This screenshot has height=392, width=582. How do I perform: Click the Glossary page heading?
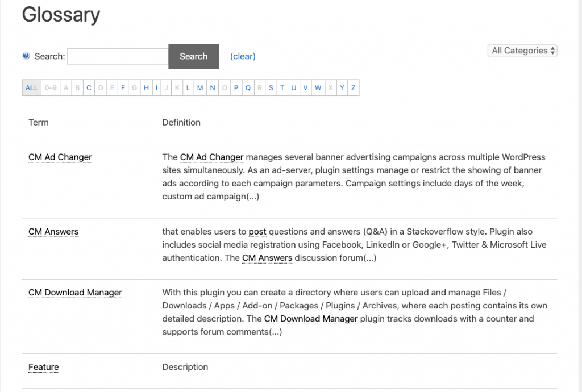coord(61,15)
